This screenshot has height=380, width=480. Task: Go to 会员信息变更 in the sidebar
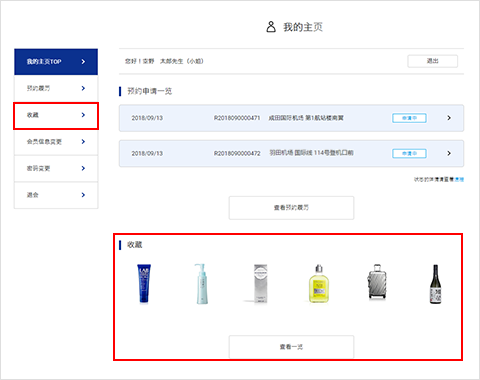[x=56, y=142]
